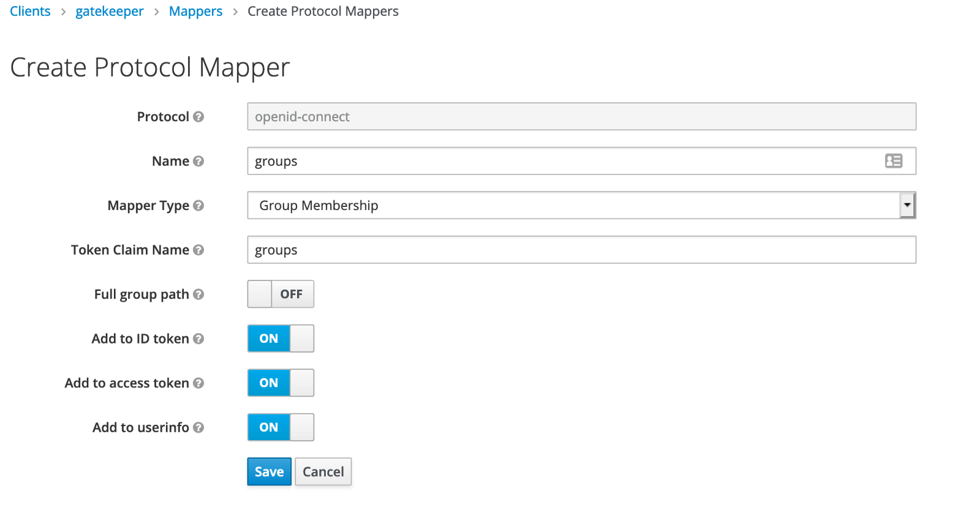Disable the Add to ID token toggle
Screen dimensions: 980x510
pyautogui.click(x=281, y=339)
